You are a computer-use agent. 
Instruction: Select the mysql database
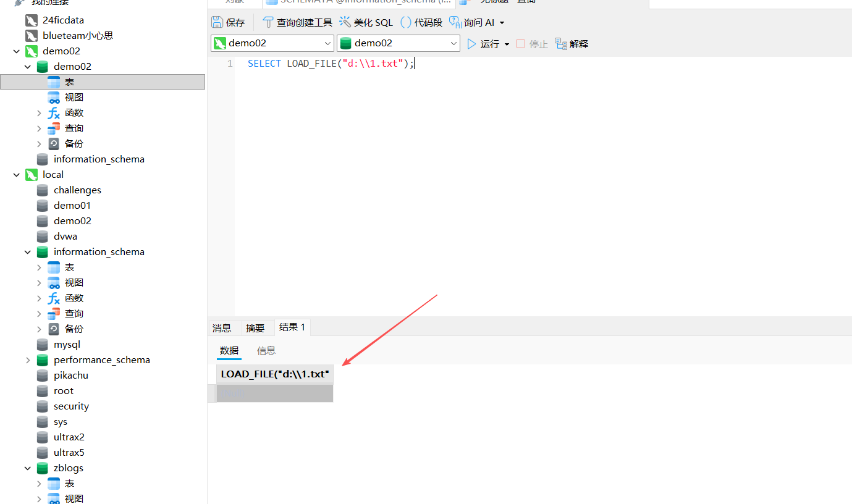click(x=67, y=345)
